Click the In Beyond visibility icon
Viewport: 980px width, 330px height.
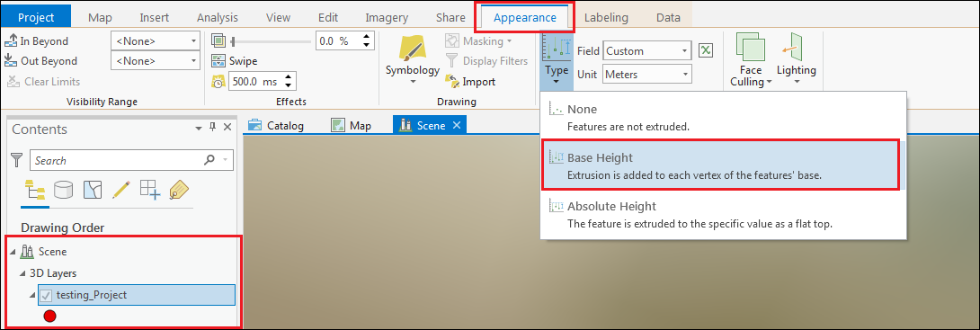click(x=12, y=41)
